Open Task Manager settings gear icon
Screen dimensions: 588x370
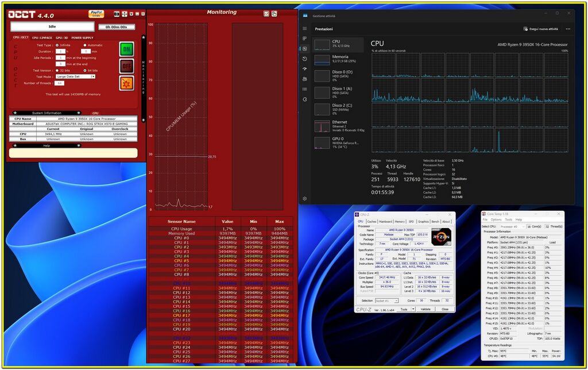(x=305, y=198)
